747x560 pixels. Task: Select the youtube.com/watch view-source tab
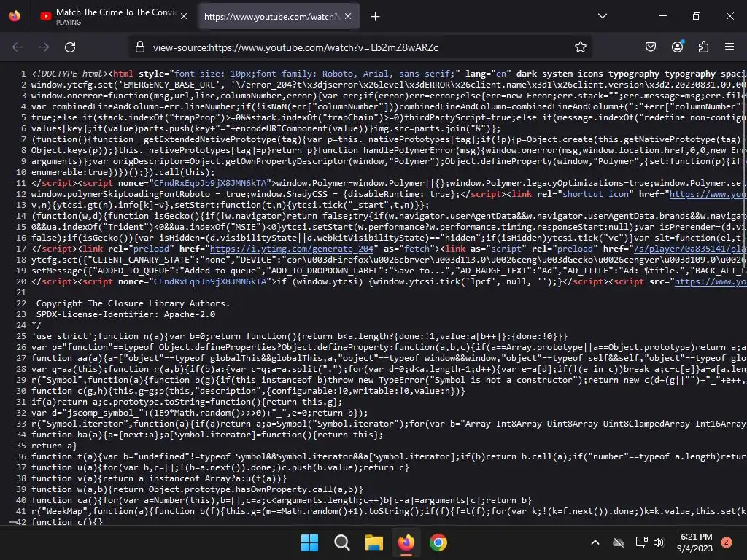271,16
